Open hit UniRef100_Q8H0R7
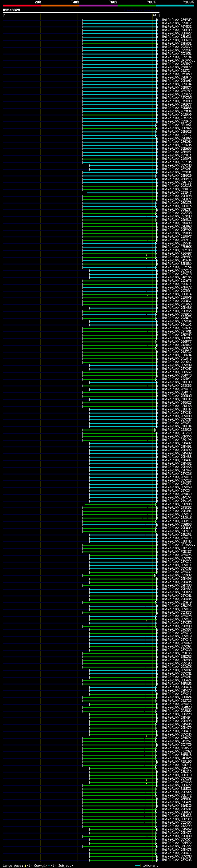This screenshot has width=197, height=868. click(177, 33)
